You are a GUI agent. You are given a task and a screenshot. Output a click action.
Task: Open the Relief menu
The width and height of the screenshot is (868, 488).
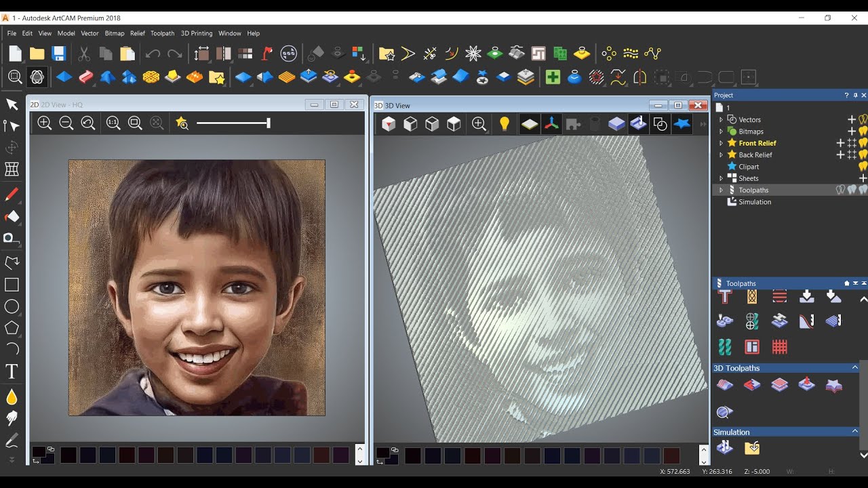tap(138, 33)
